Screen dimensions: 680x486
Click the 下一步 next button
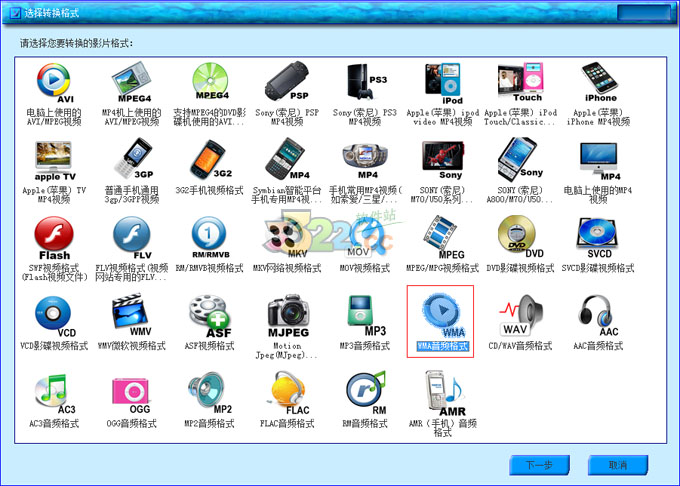pyautogui.click(x=539, y=465)
